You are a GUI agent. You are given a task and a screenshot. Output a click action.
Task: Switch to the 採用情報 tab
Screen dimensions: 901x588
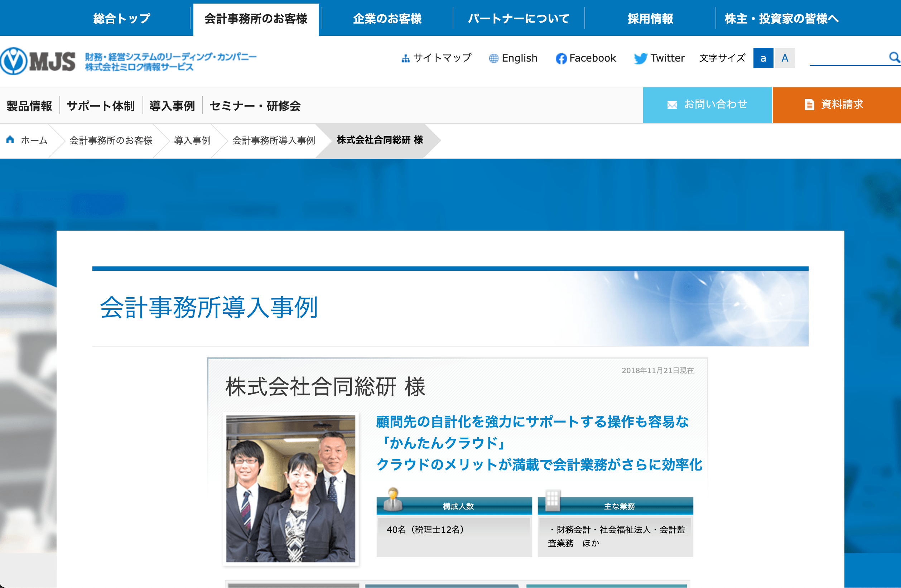click(650, 19)
